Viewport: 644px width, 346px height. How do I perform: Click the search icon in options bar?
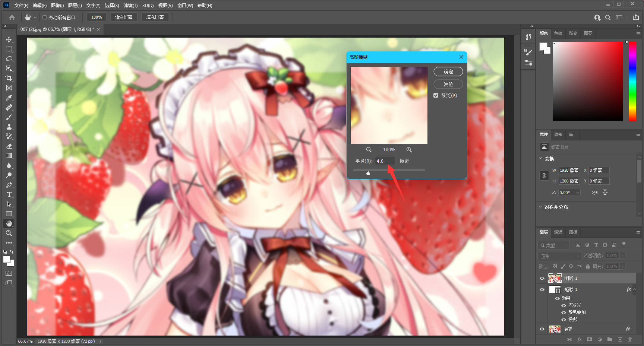click(608, 18)
